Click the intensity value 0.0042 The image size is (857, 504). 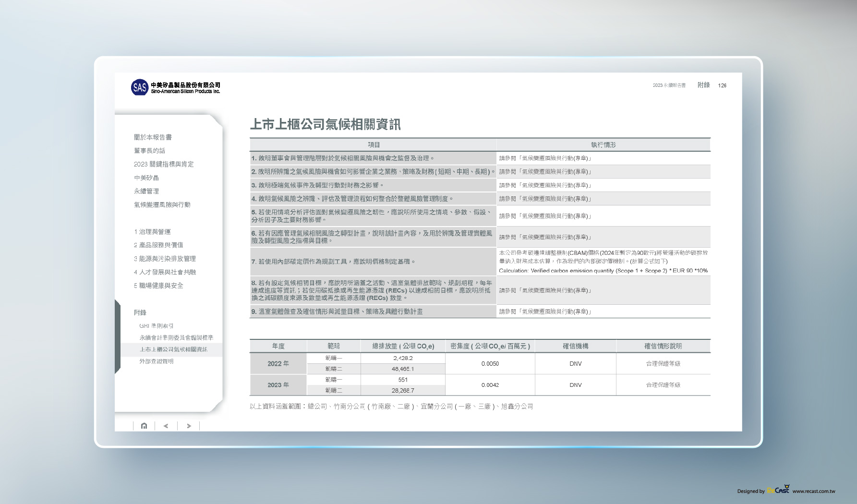tap(490, 385)
